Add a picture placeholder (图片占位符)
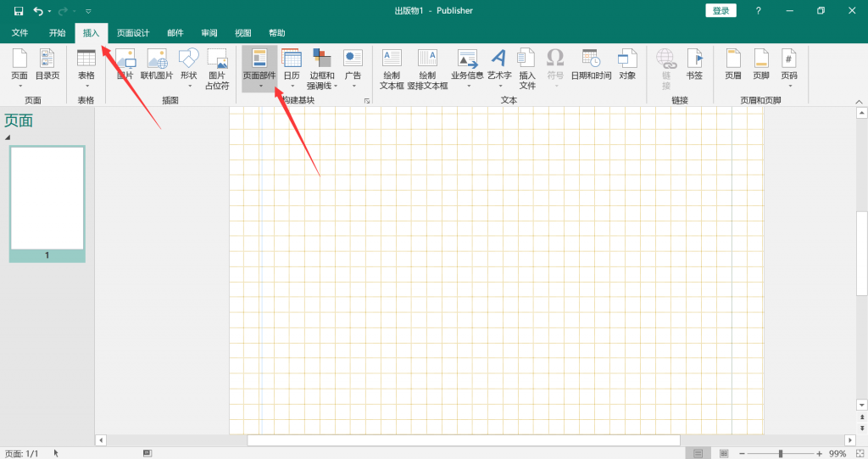 [x=217, y=69]
